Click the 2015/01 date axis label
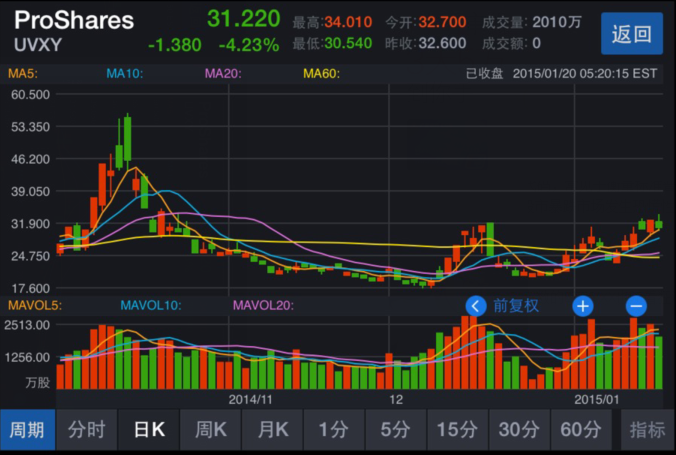 coord(597,400)
